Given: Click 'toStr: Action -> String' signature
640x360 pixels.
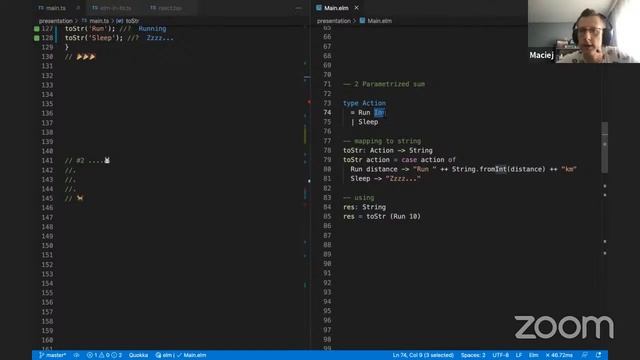Looking at the screenshot, I should [387, 150].
